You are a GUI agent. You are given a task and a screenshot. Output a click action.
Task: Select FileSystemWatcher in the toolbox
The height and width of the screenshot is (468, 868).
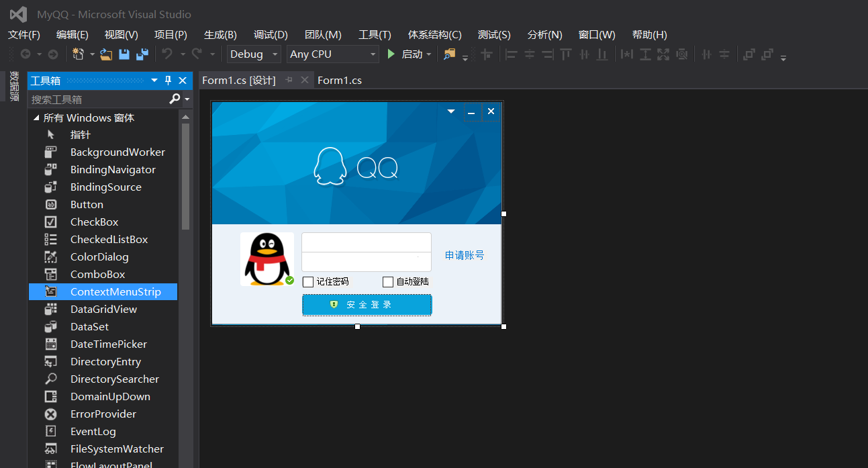[103, 449]
